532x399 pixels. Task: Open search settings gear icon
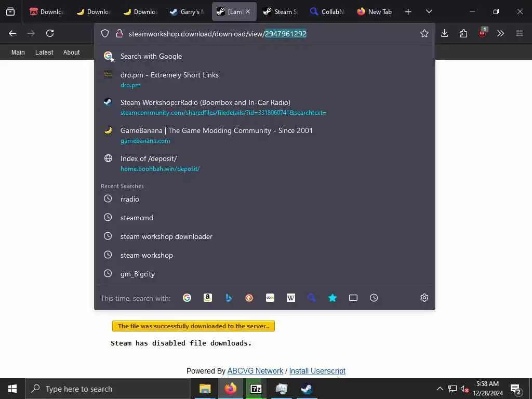coord(424,298)
